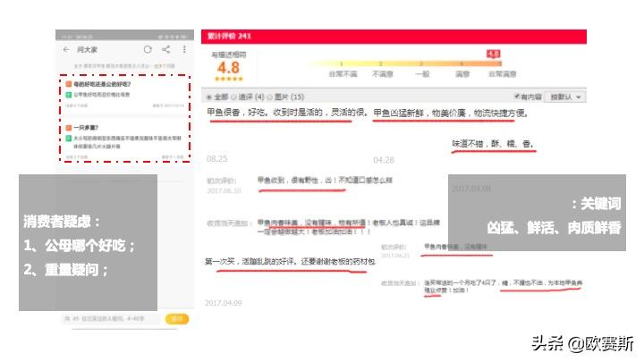Click review text 味道不错，酥、糯、香

[x=493, y=144]
